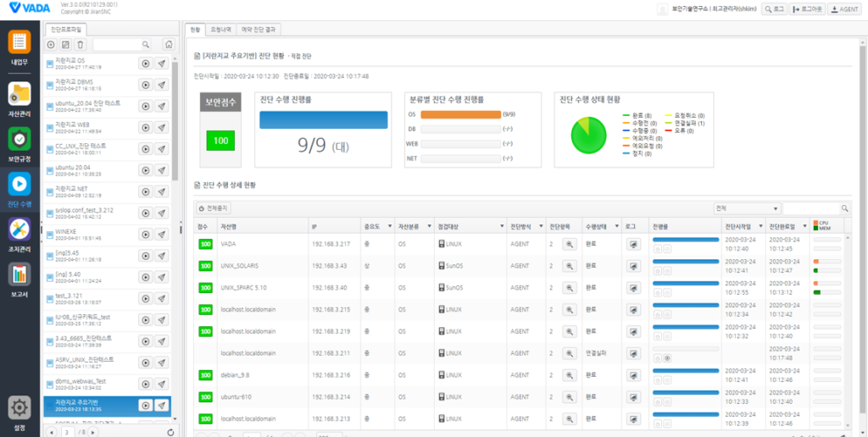View diagnosis items for UNIX_SOLARIS row
The height and width of the screenshot is (437, 868).
[570, 266]
